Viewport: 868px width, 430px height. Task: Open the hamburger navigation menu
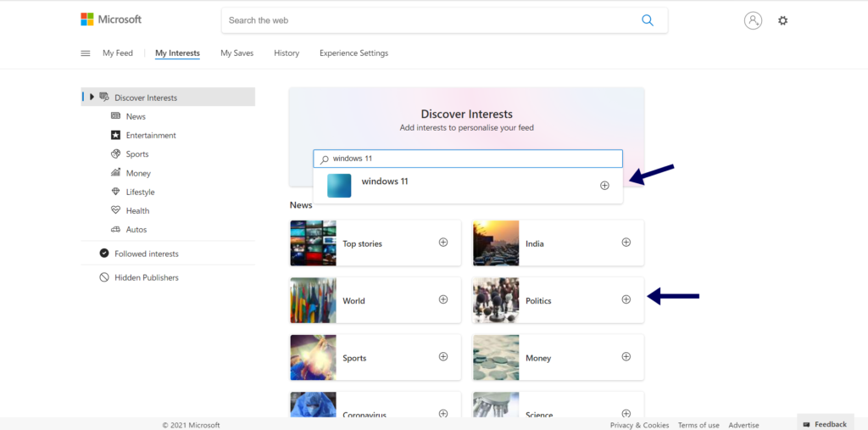86,53
